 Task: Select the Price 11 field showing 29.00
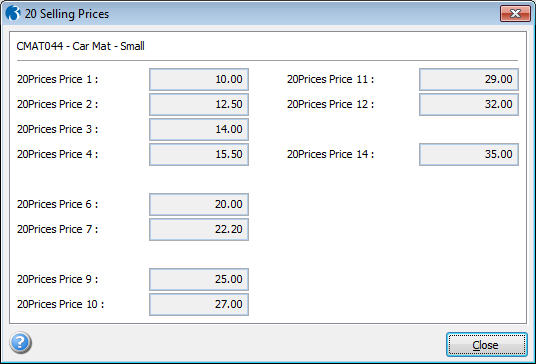469,79
